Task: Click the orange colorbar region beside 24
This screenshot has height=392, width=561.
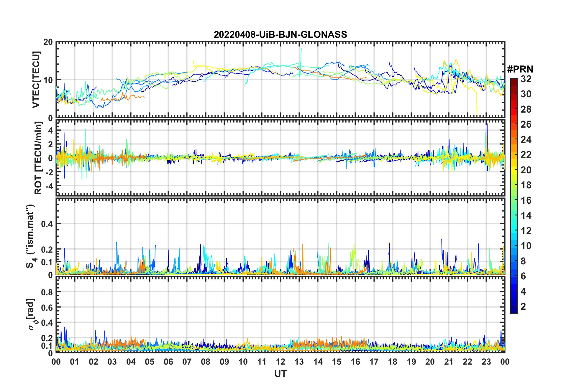Action: click(514, 140)
